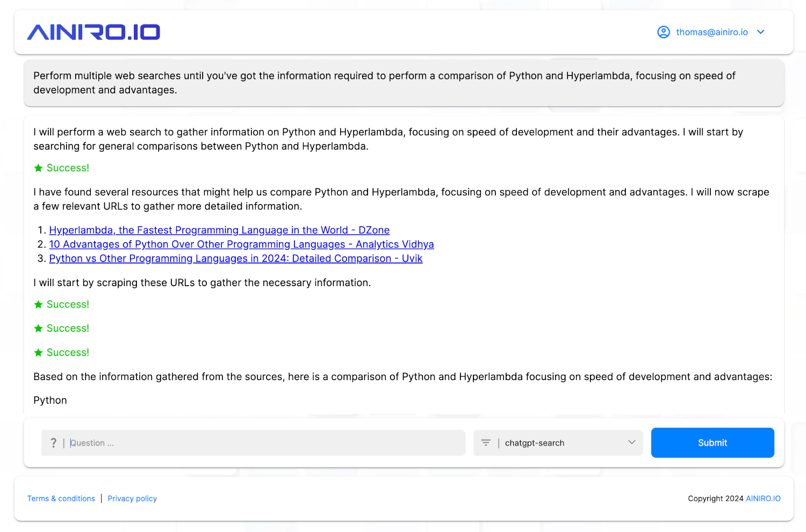The width and height of the screenshot is (806, 532).
Task: Open the 10 Advantages of Python link
Action: tap(241, 244)
